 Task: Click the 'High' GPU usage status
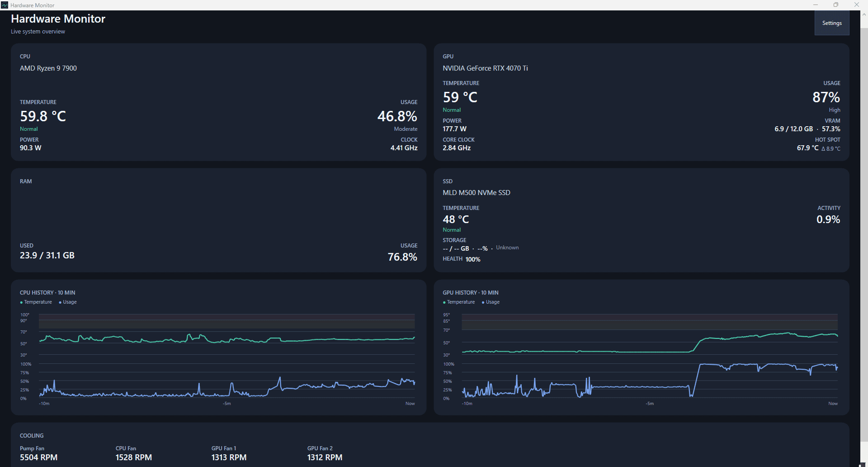pyautogui.click(x=835, y=110)
